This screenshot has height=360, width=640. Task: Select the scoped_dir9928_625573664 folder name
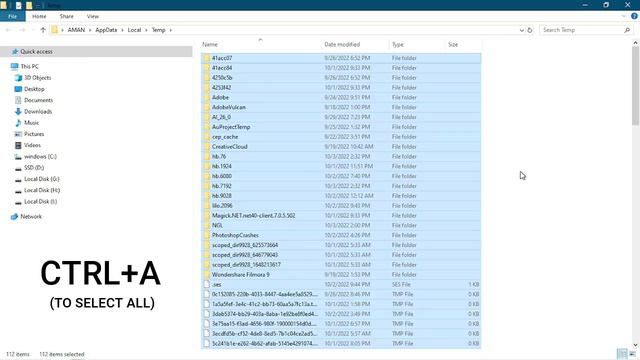coord(245,245)
